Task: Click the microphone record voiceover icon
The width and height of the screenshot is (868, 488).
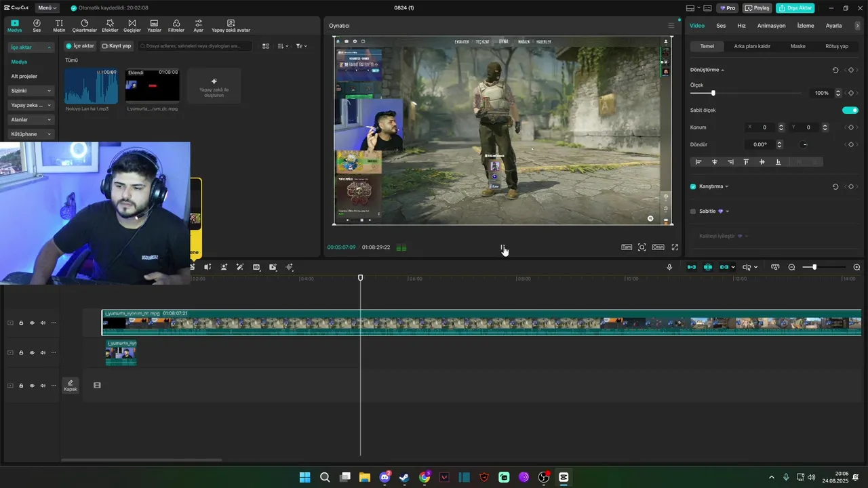Action: [669, 267]
